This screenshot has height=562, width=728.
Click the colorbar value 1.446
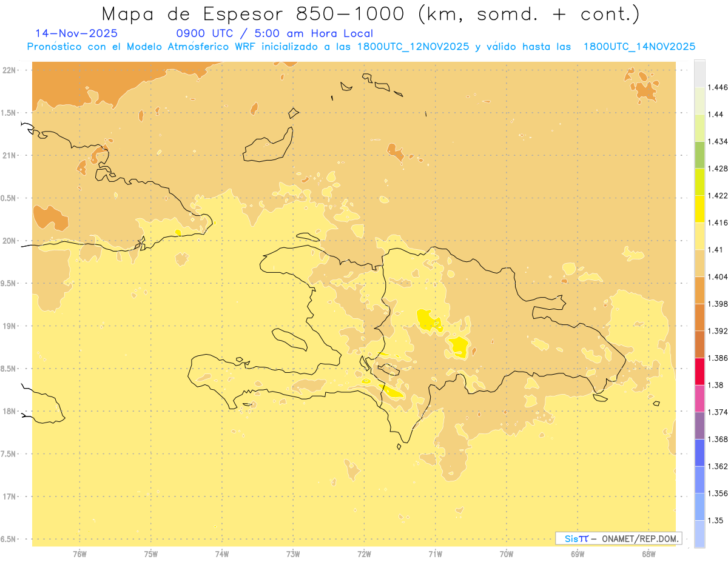pos(717,87)
